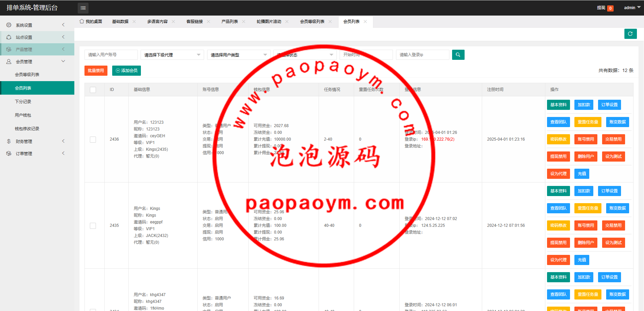The width and height of the screenshot is (644, 311).
Task: Close the 会员等级列表 tab
Action: coord(330,21)
